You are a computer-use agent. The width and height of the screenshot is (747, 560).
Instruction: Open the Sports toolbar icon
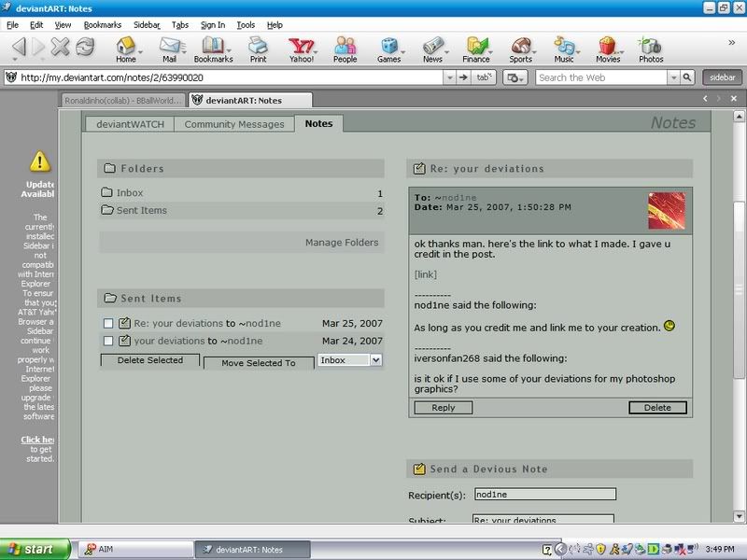click(520, 49)
